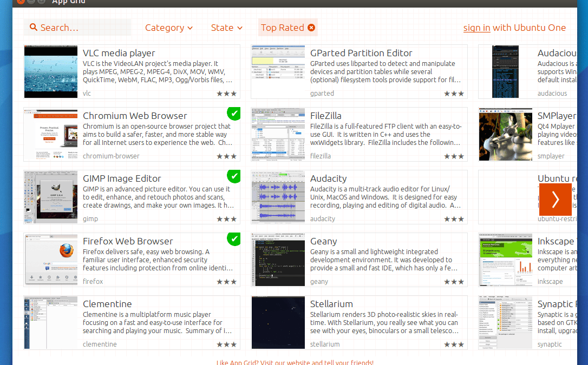Click the 'clementine' package name
Image resolution: width=588 pixels, height=365 pixels.
100,344
